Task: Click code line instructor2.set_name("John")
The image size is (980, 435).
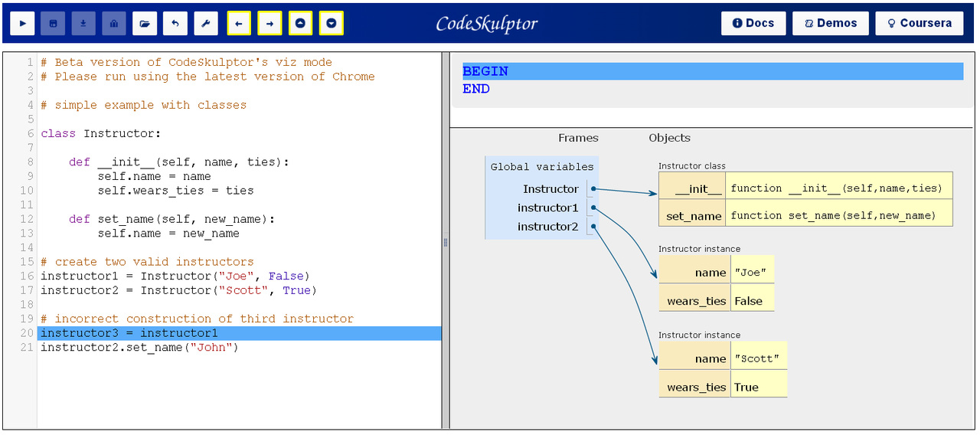Action: (140, 348)
